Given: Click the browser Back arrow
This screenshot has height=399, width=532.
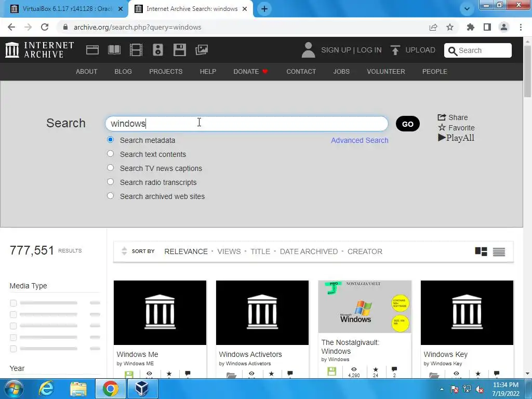Looking at the screenshot, I should pos(11,27).
